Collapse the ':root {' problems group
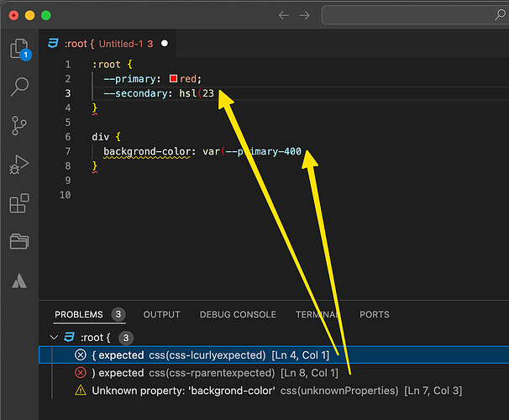This screenshot has height=420, width=509. coord(55,338)
